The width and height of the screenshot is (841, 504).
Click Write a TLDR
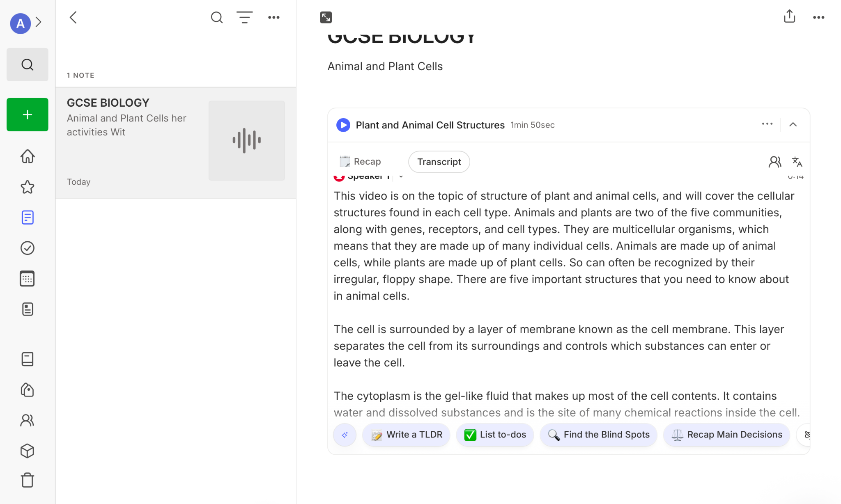coord(406,435)
